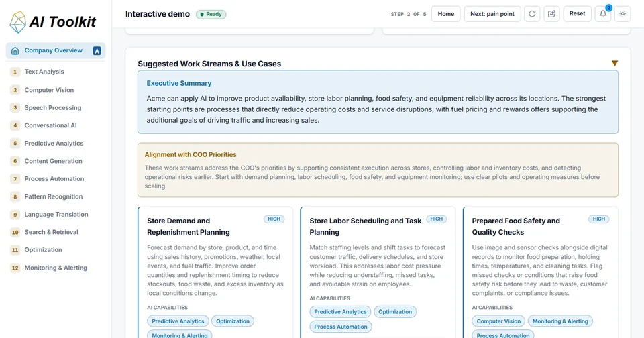Click the number 1 badge beside Text Analysis
Image resolution: width=644 pixels, height=338 pixels.
tap(15, 72)
